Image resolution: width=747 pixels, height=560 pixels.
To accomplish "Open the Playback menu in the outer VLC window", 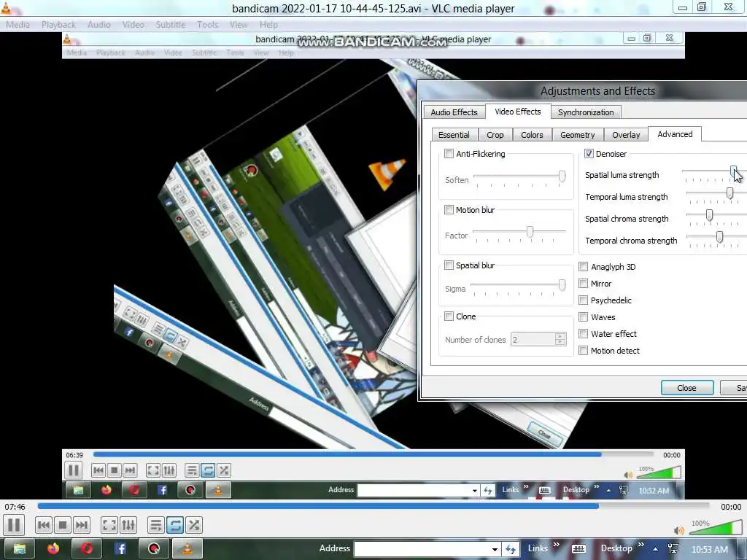I will (x=58, y=24).
